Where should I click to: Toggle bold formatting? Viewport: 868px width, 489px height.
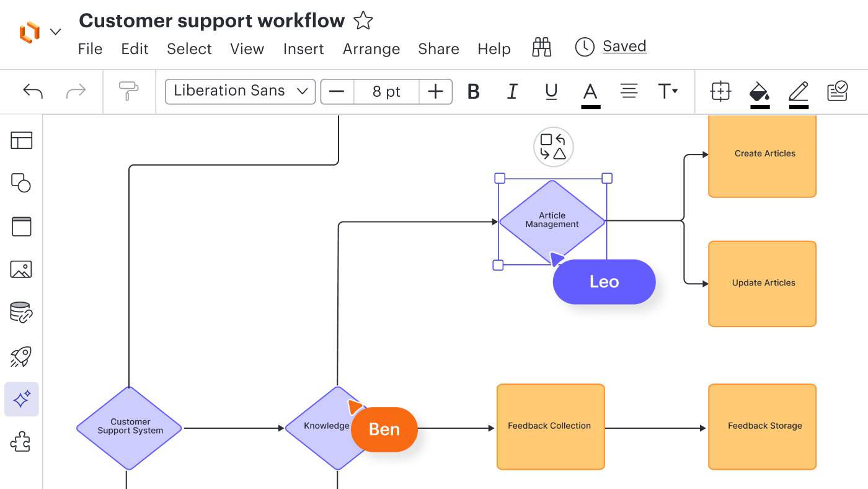pos(474,92)
